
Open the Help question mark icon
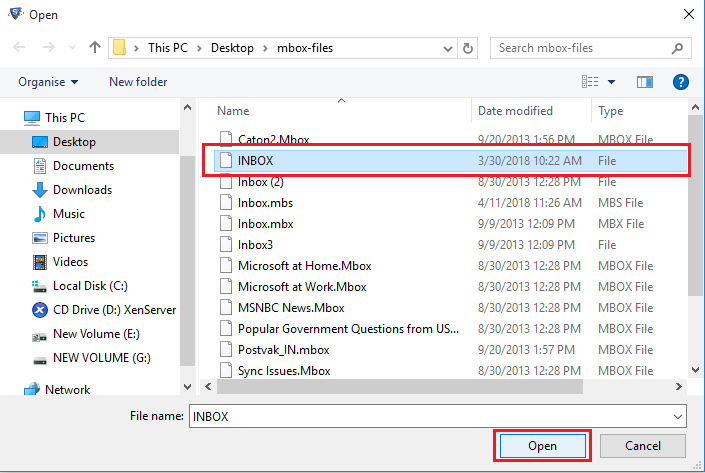[681, 82]
